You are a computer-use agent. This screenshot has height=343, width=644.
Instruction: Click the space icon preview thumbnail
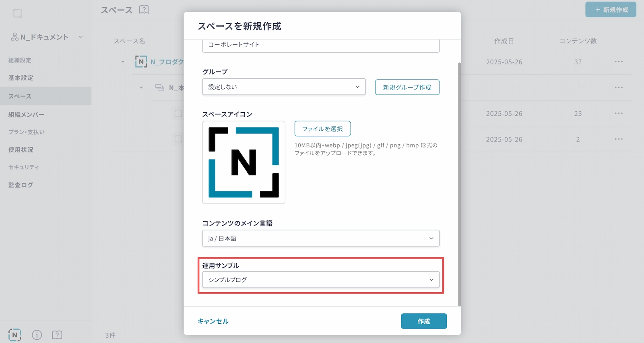click(244, 162)
